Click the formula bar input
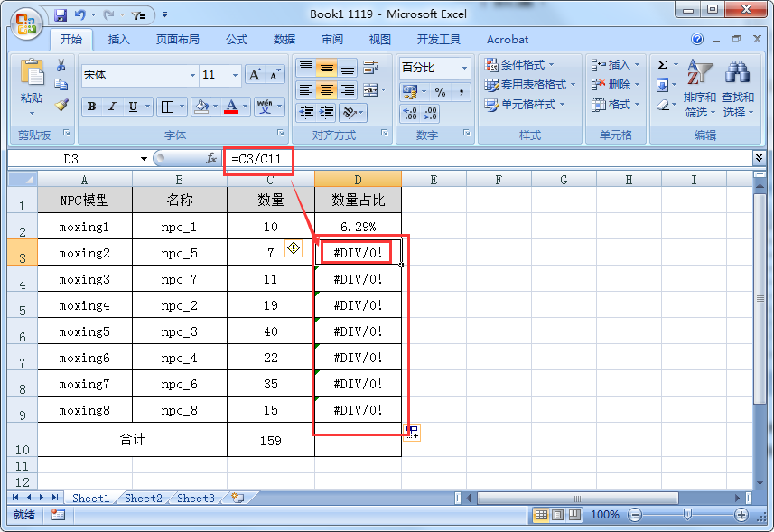Screen dimensions: 774x532 click(489, 159)
